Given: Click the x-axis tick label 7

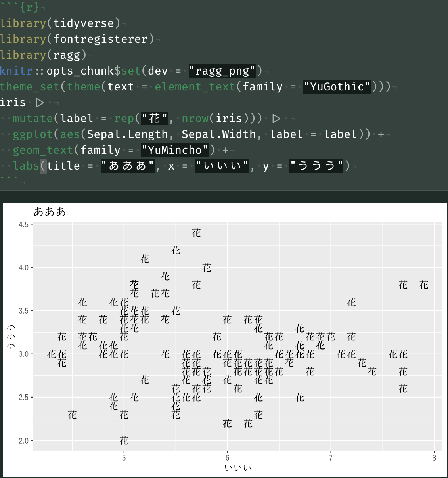Looking at the screenshot, I should [331, 458].
